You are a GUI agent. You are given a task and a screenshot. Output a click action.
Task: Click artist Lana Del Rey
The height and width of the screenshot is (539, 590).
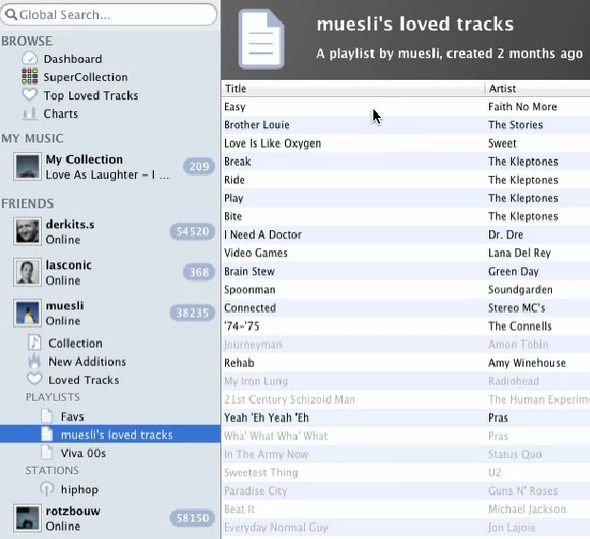pos(519,253)
